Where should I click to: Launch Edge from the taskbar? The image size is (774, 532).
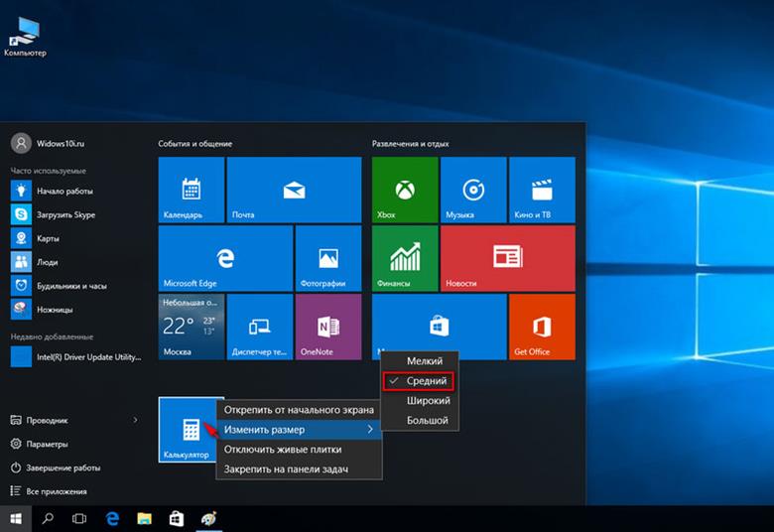(x=112, y=519)
